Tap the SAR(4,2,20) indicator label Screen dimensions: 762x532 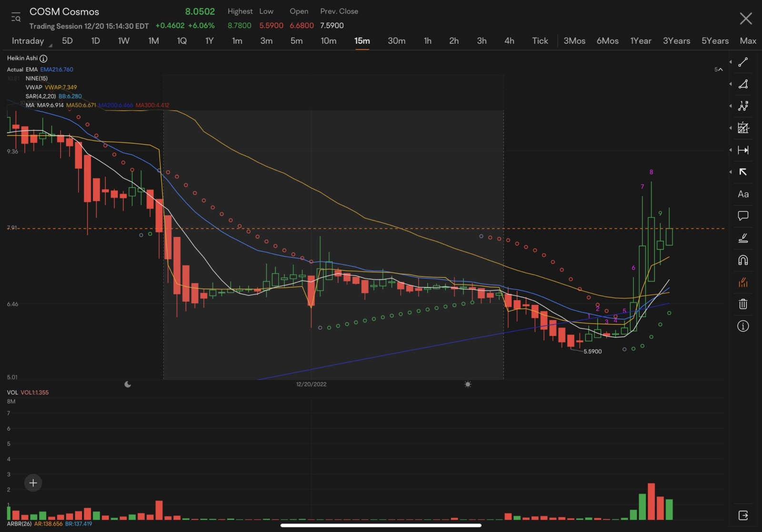[x=41, y=97]
